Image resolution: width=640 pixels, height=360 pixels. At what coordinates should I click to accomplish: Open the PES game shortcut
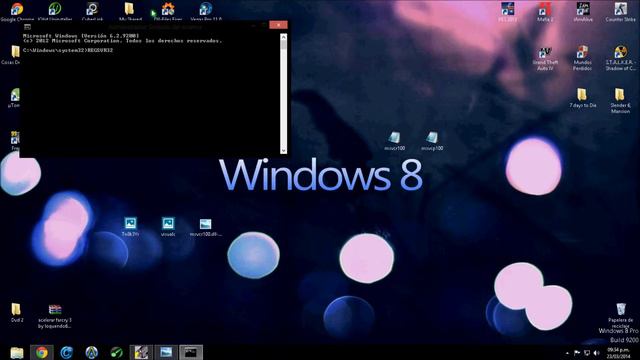[507, 11]
